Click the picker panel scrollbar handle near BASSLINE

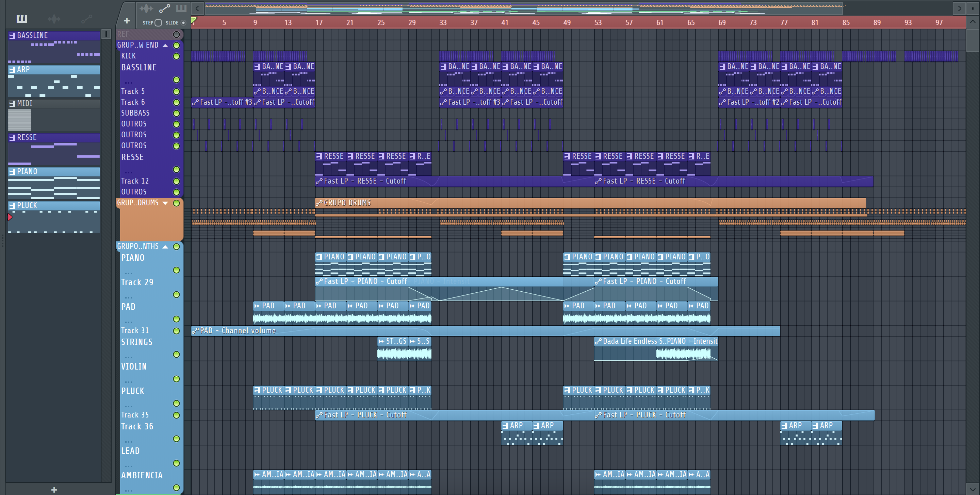(x=106, y=34)
